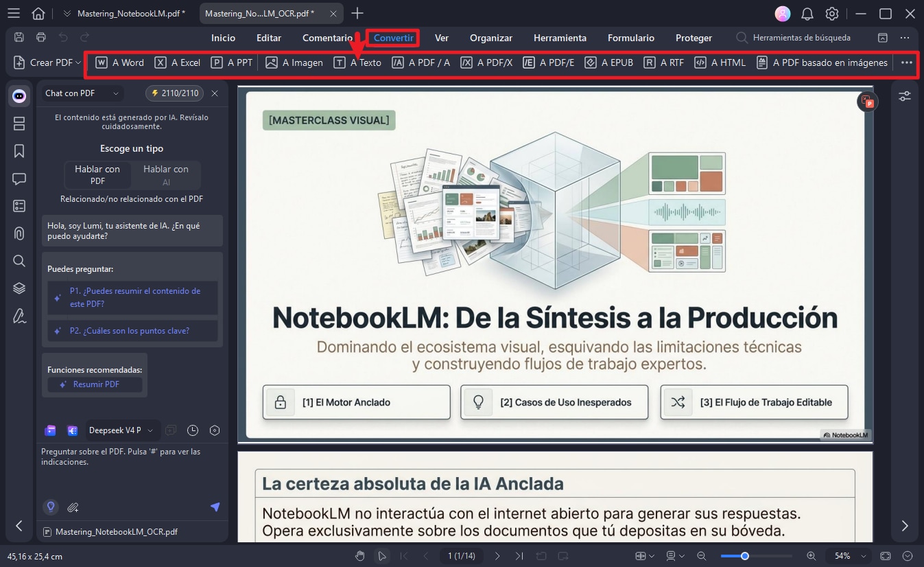Show more conversion options ellipsis
This screenshot has width=924, height=567.
click(x=907, y=62)
